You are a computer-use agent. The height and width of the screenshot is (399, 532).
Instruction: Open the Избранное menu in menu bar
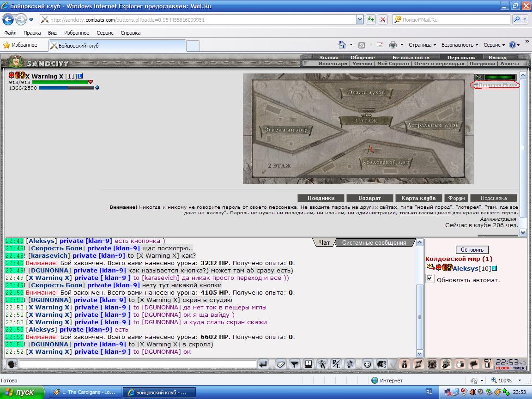[x=77, y=33]
